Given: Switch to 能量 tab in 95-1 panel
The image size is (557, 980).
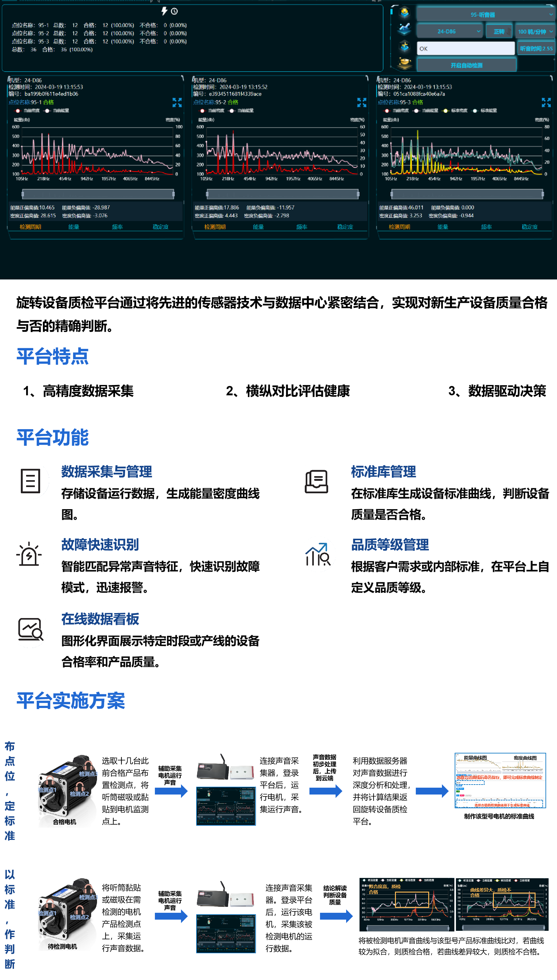Looking at the screenshot, I should (73, 227).
